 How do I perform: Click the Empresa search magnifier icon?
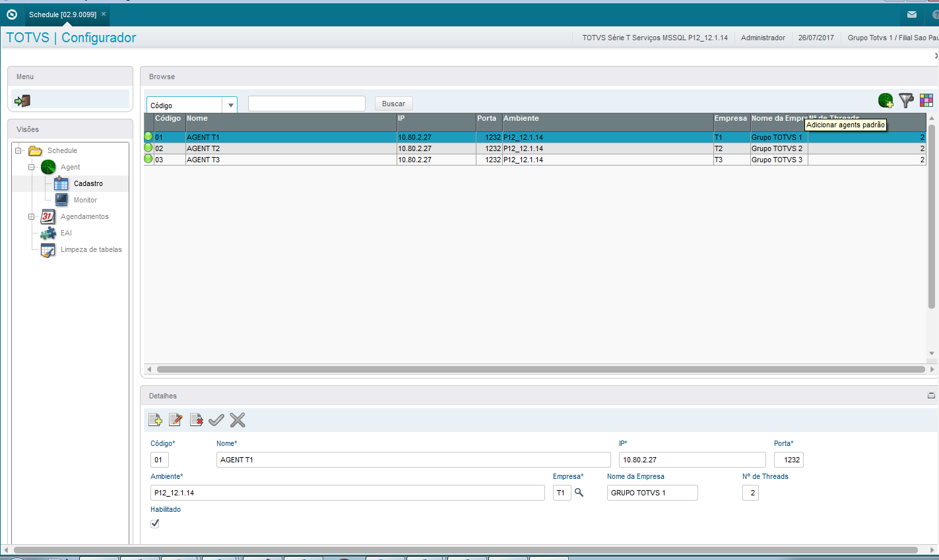[579, 493]
